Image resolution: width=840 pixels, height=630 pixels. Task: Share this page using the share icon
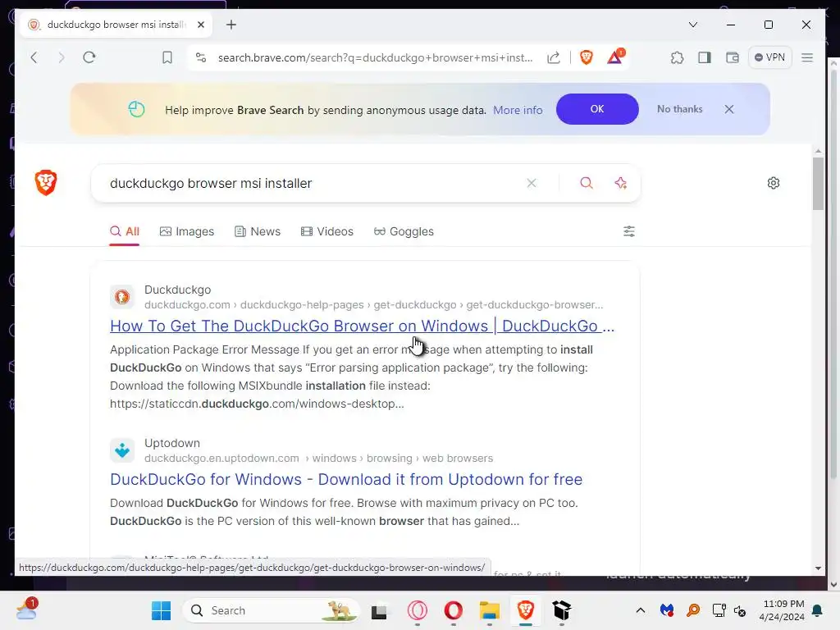(554, 57)
